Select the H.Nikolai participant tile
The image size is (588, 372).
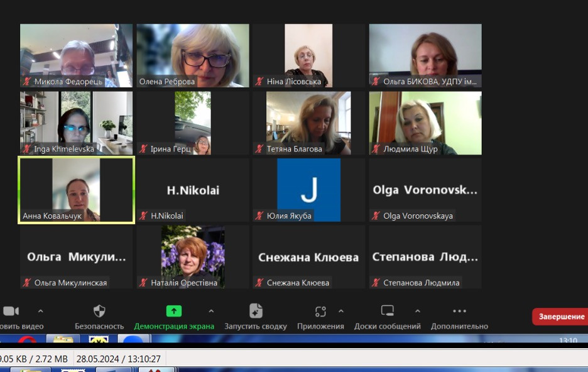click(193, 190)
